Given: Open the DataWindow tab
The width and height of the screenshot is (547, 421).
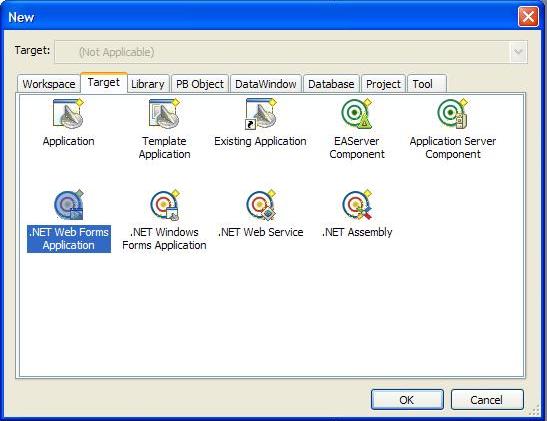Looking at the screenshot, I should click(266, 84).
